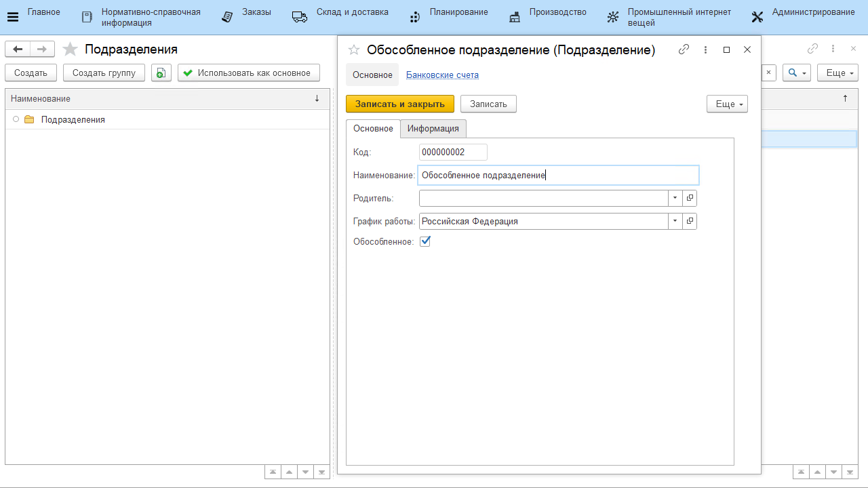The height and width of the screenshot is (488, 868).
Task: Select the Подразделения folder in the tree
Action: click(x=73, y=119)
